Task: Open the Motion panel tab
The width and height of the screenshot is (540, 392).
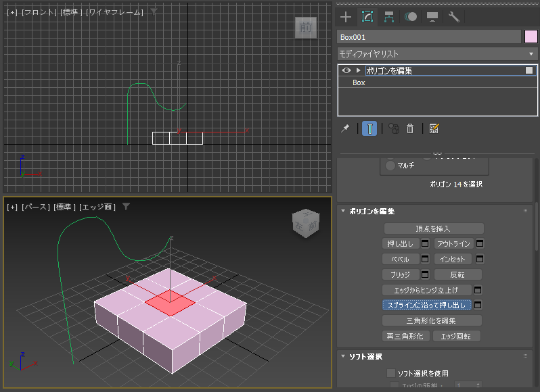Action: (411, 17)
